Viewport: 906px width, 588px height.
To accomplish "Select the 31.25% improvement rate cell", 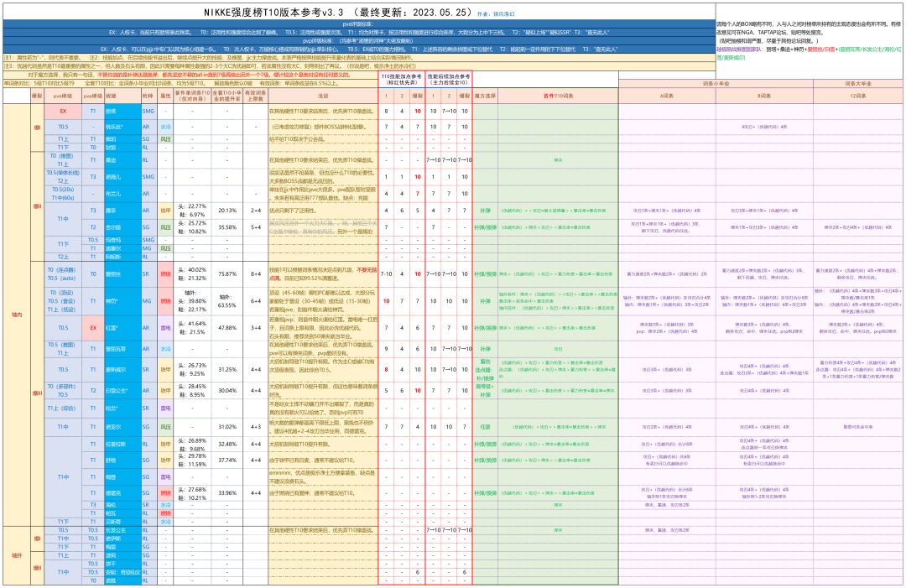I will click(227, 370).
